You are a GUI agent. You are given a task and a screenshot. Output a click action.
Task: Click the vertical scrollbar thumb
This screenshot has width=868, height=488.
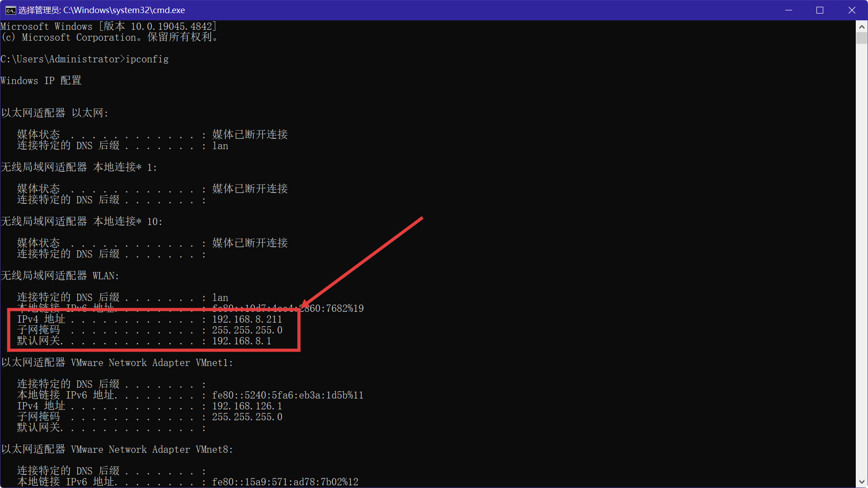coord(862,38)
